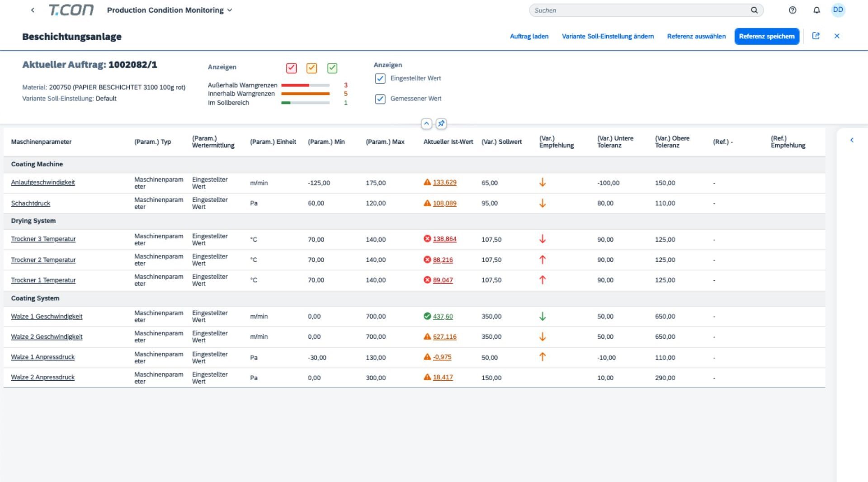Screen dimensions: 868x482
Task: Open the Production Condition Monitoring dropdown
Action: [170, 10]
